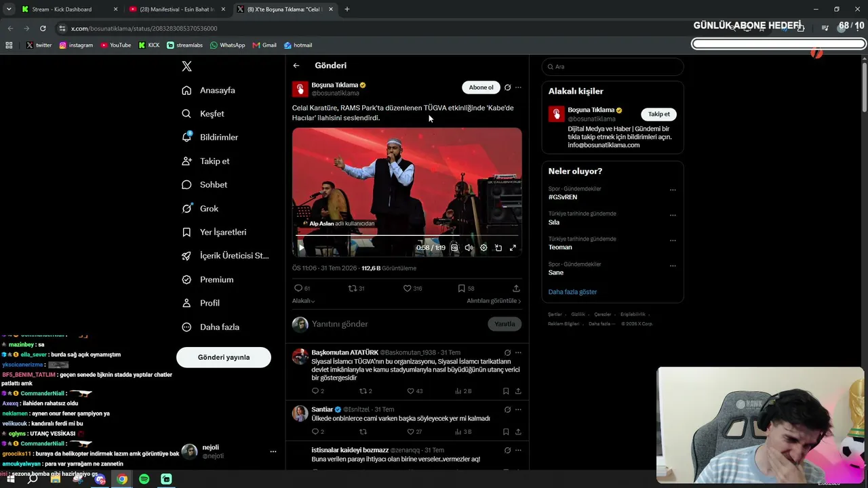This screenshot has width=868, height=488.
Task: Open Streamlabs from taskbar
Action: [x=167, y=479]
